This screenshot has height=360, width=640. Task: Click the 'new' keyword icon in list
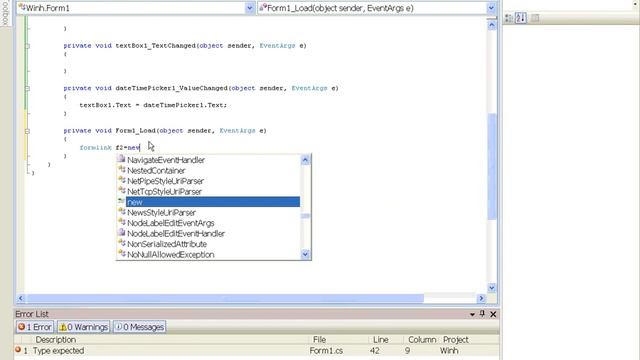[x=121, y=201]
